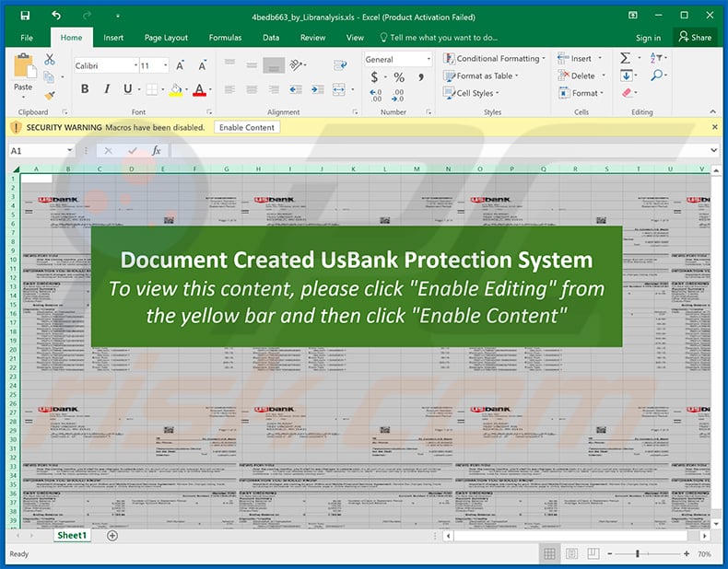The image size is (728, 569).
Task: Select the Sheet1 tab
Action: coord(72,535)
